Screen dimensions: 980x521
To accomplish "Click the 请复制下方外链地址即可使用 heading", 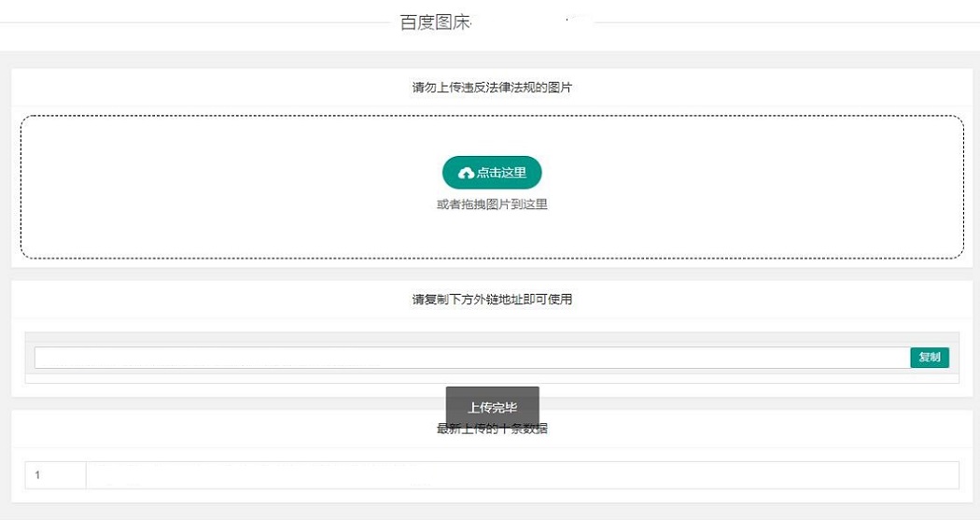I will pos(492,300).
